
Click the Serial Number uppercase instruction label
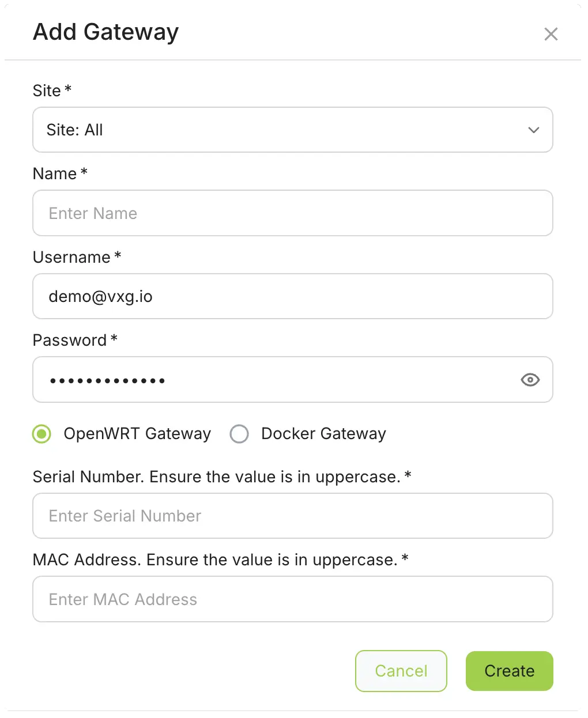click(x=221, y=477)
